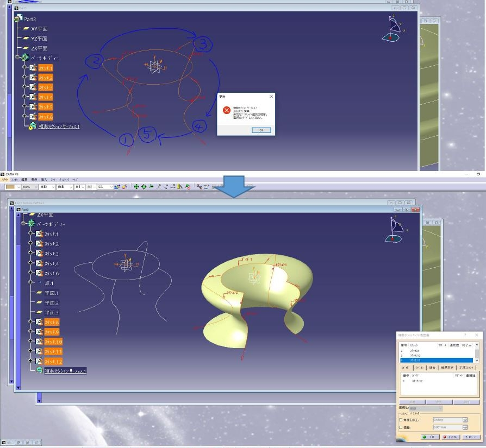This screenshot has width=486, height=448.
Task: Open the 挿入 menu
Action: pyautogui.click(x=44, y=180)
